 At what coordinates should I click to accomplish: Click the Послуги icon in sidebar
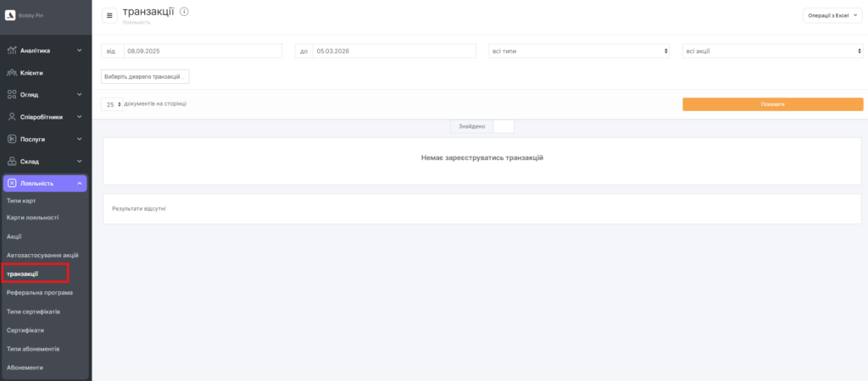pos(12,139)
